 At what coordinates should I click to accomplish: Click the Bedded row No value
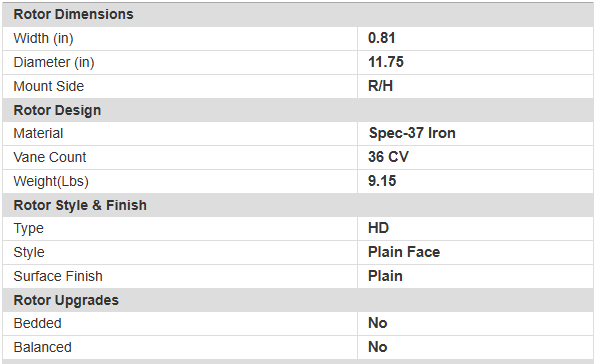click(378, 323)
